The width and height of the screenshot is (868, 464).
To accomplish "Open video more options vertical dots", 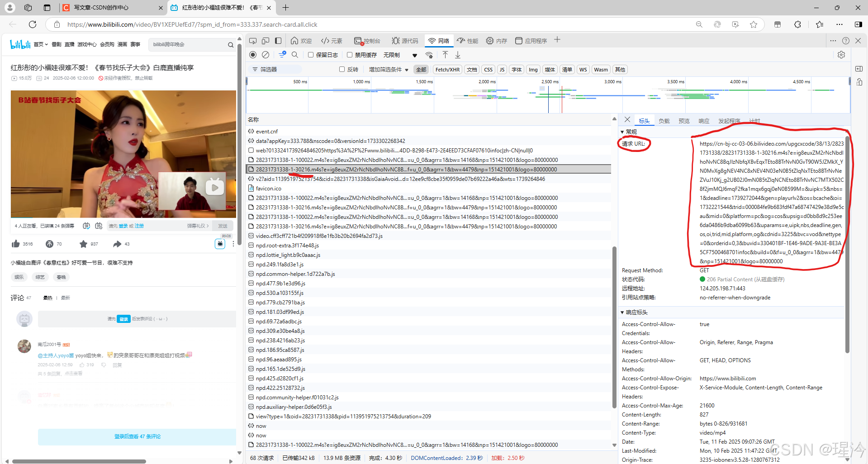I will pyautogui.click(x=233, y=244).
